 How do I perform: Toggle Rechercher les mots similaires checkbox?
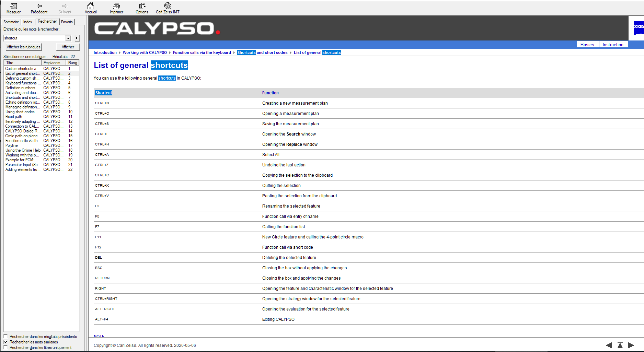point(5,342)
